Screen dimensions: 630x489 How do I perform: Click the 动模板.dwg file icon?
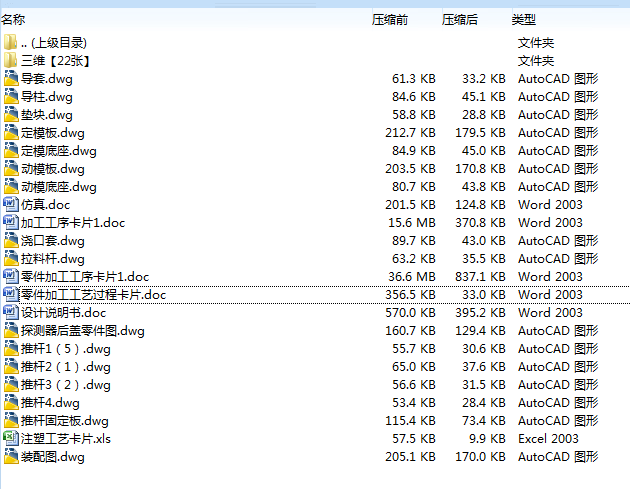[x=11, y=168]
